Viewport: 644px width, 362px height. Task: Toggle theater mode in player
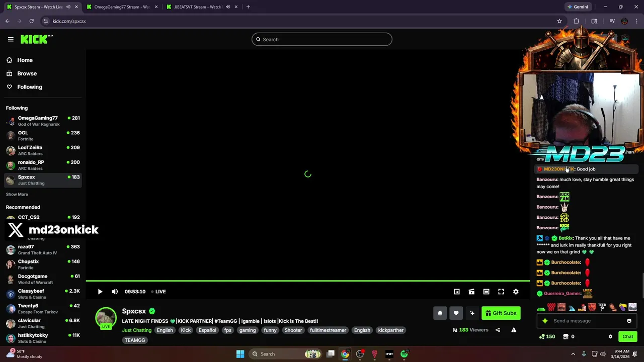point(486,292)
